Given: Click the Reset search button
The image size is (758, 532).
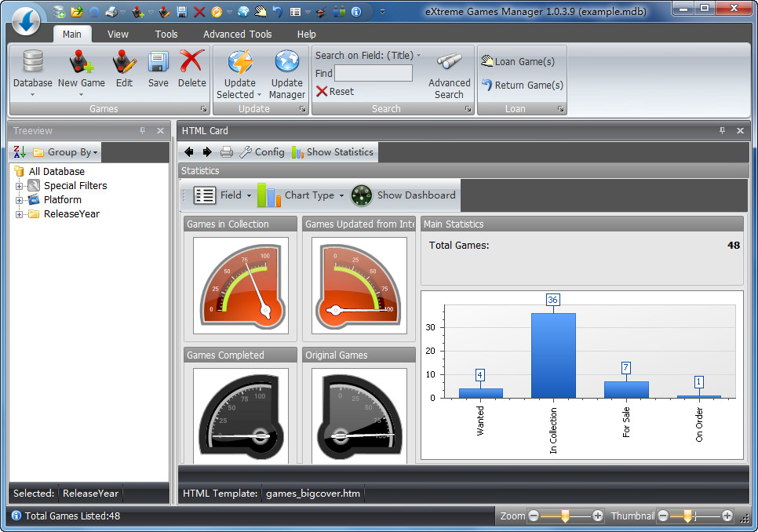Looking at the screenshot, I should [335, 91].
